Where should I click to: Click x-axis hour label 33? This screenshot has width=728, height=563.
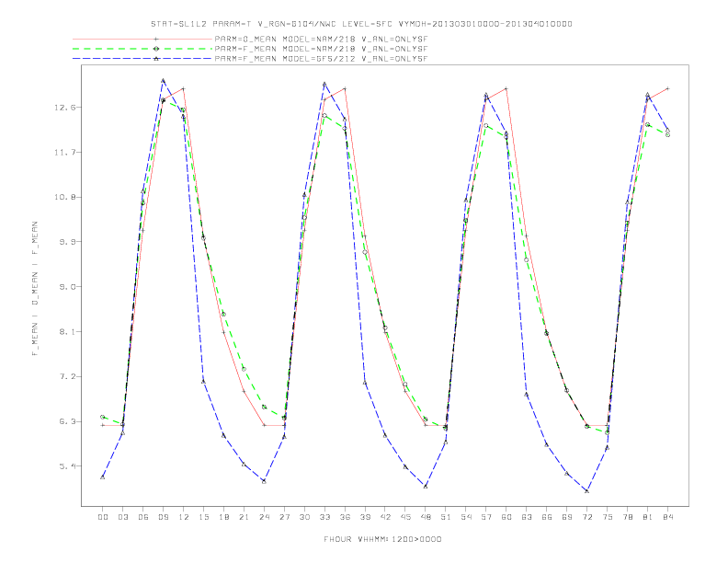tap(324, 517)
